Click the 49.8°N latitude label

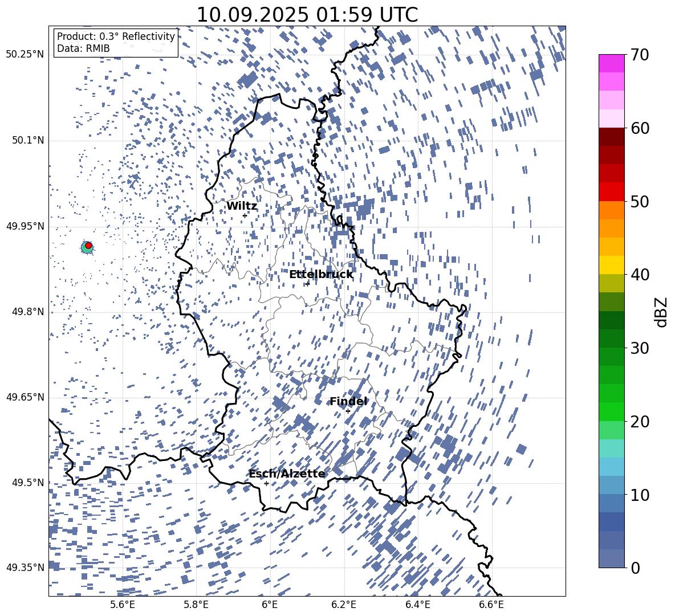(x=28, y=312)
